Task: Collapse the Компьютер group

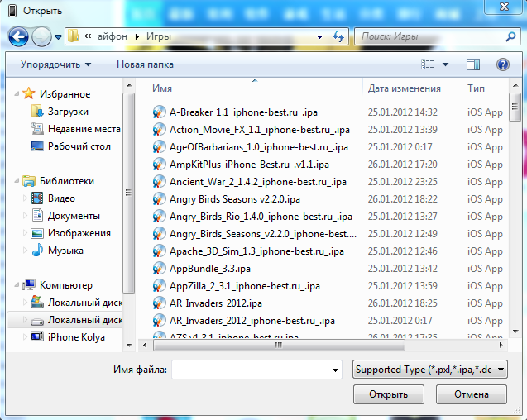Action: point(17,285)
